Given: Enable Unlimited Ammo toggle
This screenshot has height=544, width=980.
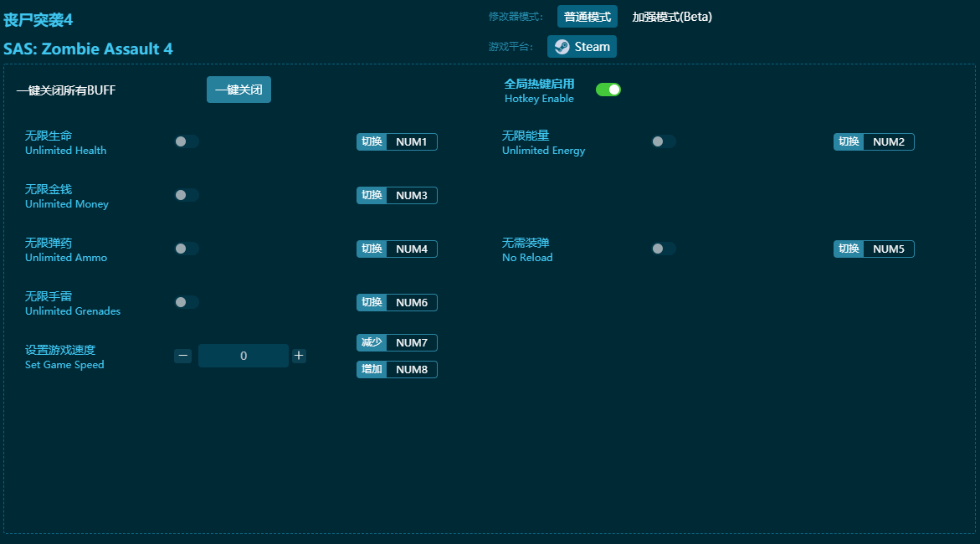Looking at the screenshot, I should [x=187, y=249].
